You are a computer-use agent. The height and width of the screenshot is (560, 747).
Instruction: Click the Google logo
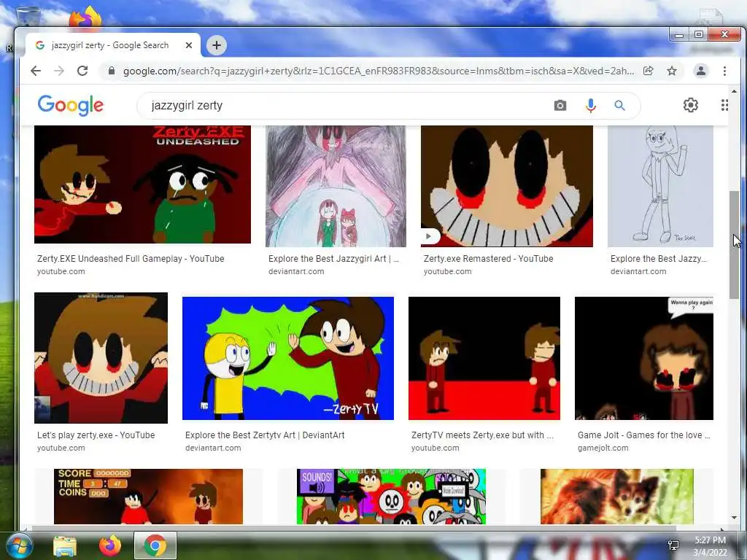click(71, 105)
